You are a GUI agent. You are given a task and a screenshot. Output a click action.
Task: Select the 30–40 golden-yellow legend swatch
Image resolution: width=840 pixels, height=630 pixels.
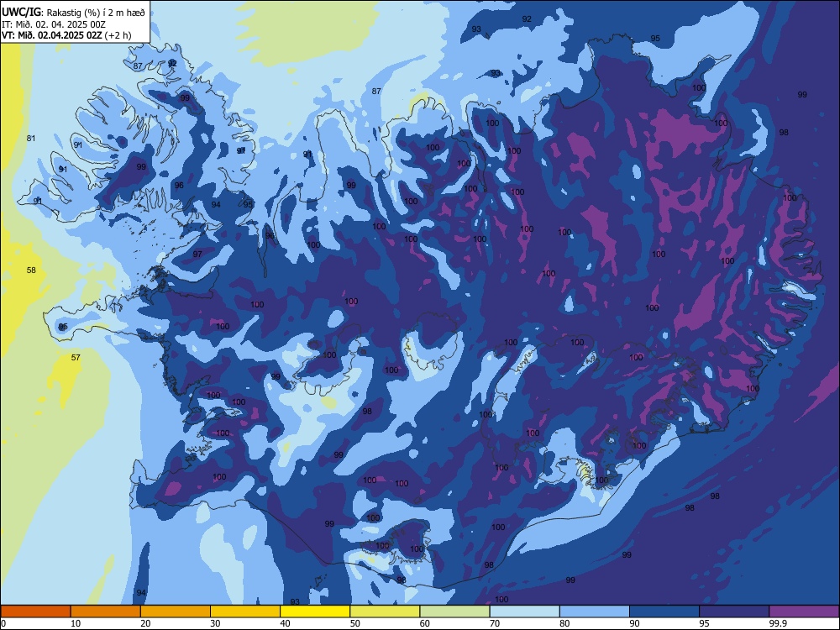coord(245,612)
